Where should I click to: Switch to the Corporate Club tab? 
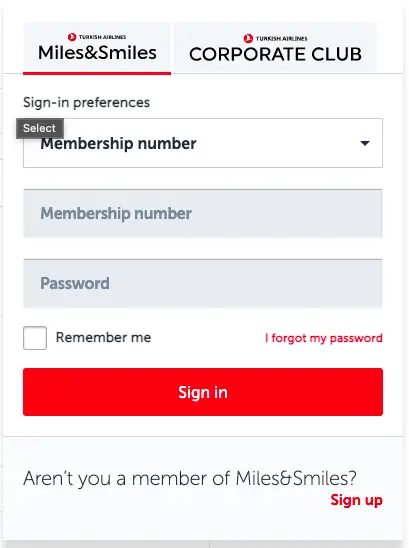click(x=275, y=48)
